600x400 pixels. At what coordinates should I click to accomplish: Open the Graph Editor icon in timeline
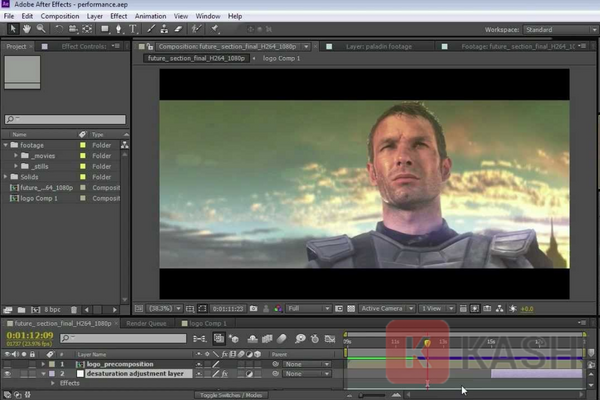[330, 339]
